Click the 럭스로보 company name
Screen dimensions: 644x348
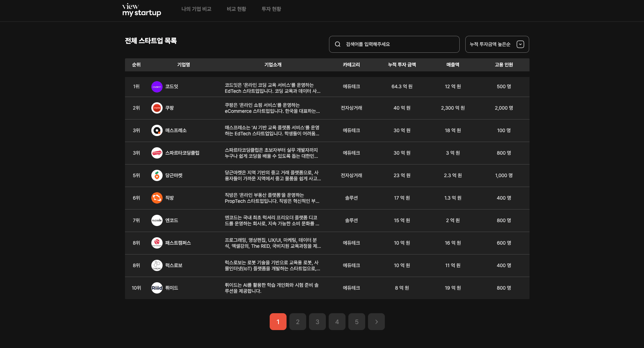174,265
